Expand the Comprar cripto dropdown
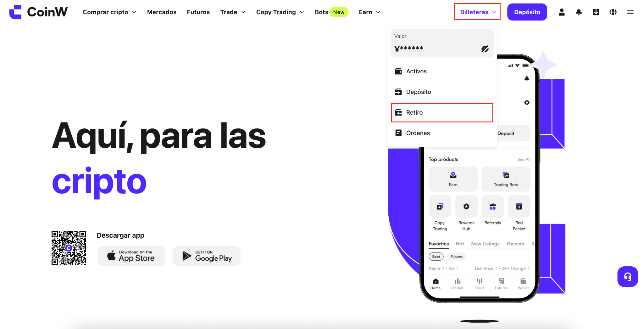Image resolution: width=644 pixels, height=329 pixels. pos(109,12)
